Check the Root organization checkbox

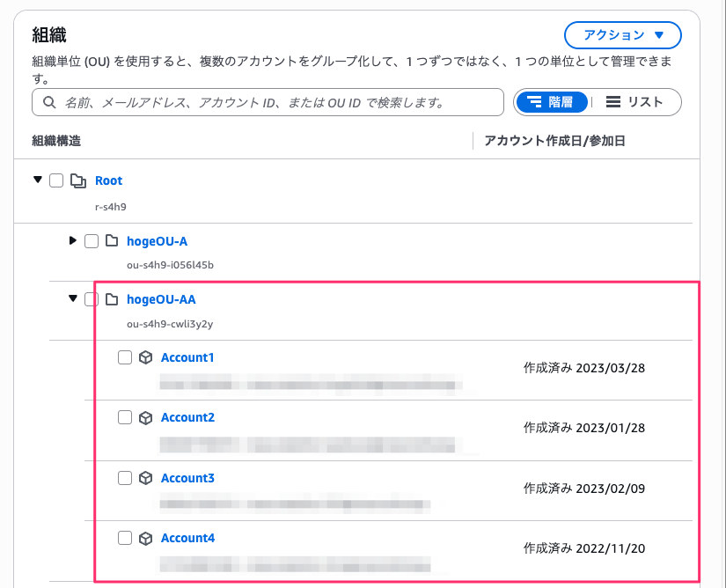[56, 180]
